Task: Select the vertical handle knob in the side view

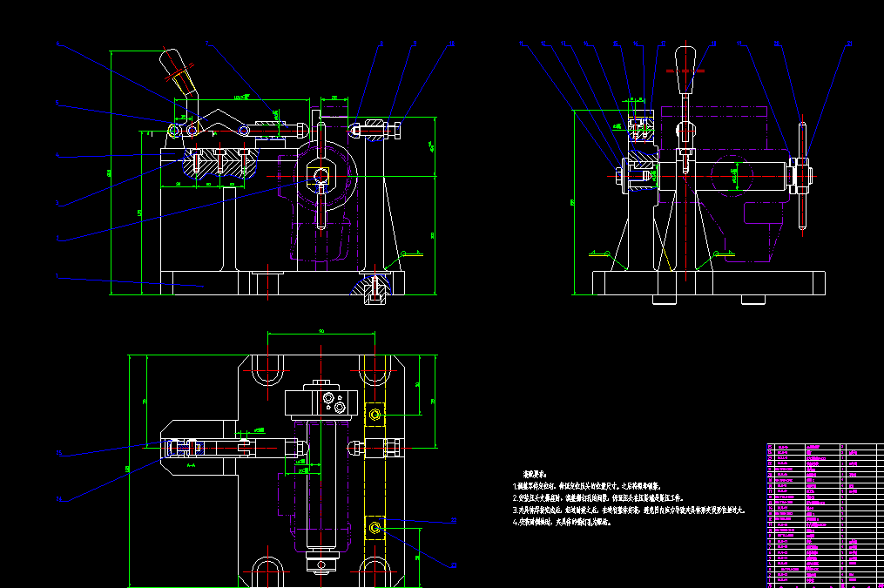Action: coord(685,70)
